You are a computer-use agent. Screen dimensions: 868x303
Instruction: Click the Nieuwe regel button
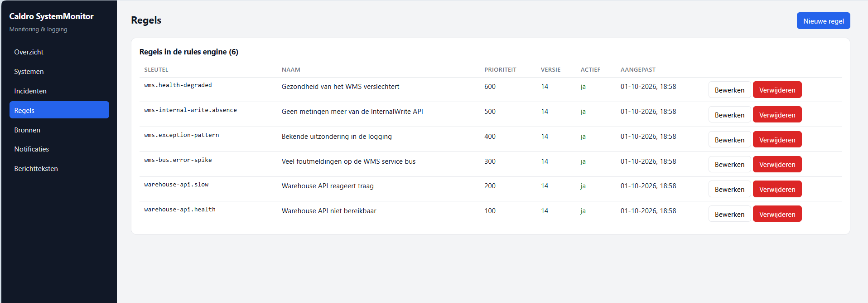click(823, 21)
